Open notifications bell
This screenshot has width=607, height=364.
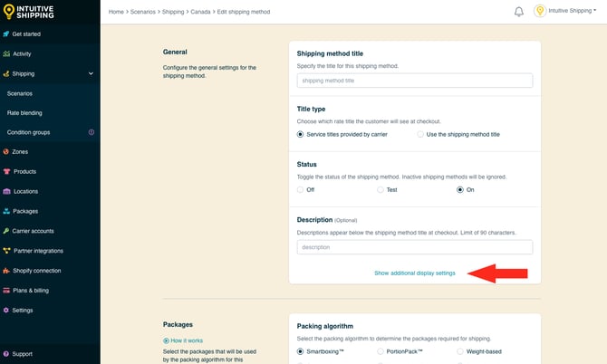point(519,12)
